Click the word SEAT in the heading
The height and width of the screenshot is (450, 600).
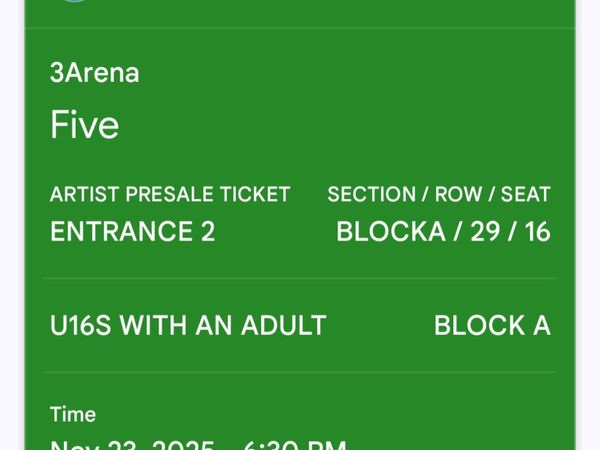(526, 194)
